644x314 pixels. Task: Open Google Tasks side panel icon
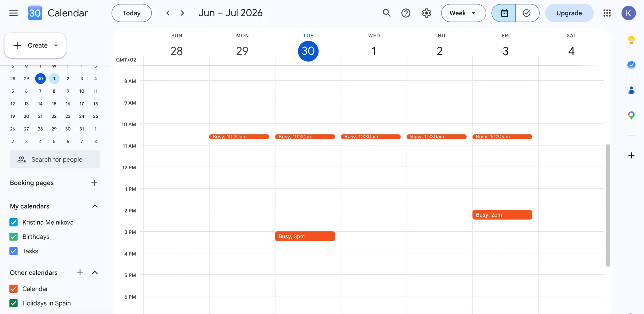(x=631, y=65)
